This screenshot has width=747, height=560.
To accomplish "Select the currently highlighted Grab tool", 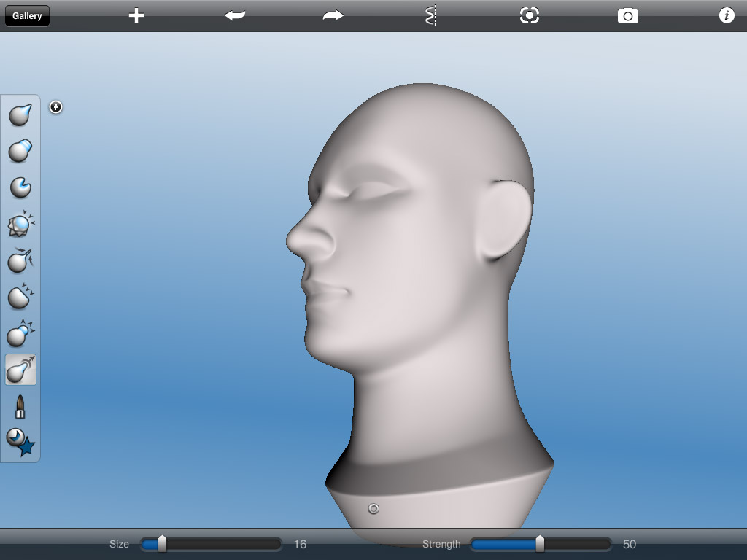I will click(20, 370).
